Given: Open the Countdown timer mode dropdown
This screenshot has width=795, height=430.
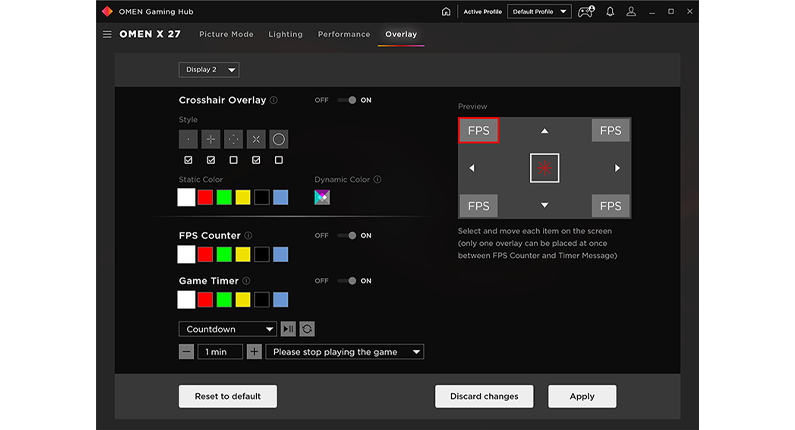Looking at the screenshot, I should 228,329.
